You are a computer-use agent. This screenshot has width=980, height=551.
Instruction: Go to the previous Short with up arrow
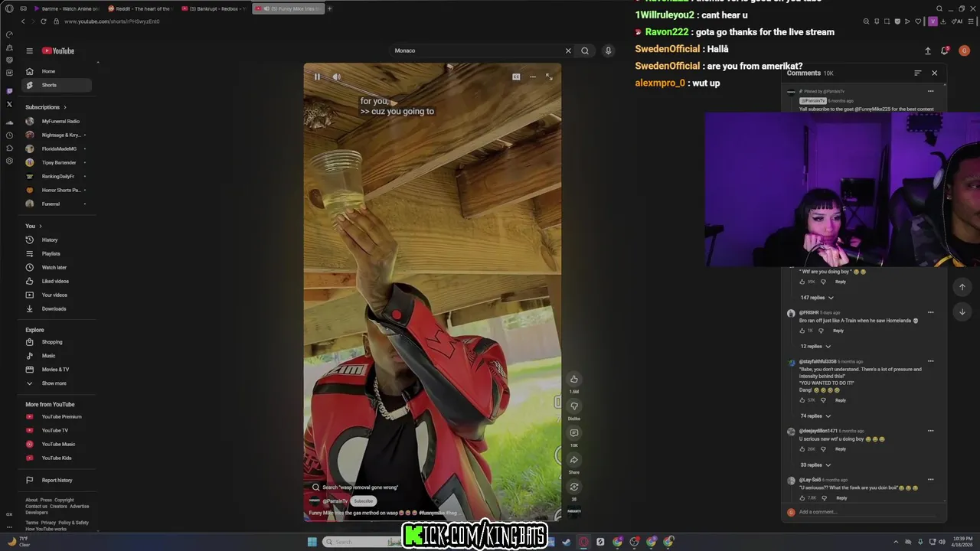[962, 287]
